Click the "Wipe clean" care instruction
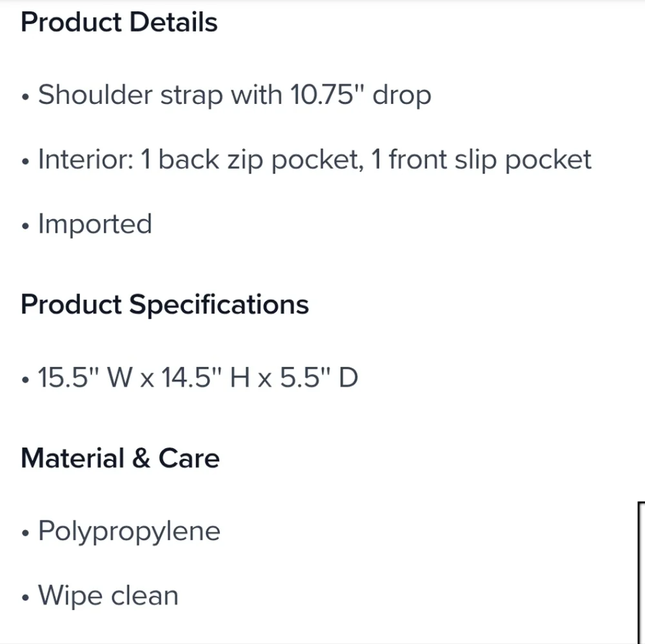Image resolution: width=645 pixels, height=644 pixels. (108, 596)
